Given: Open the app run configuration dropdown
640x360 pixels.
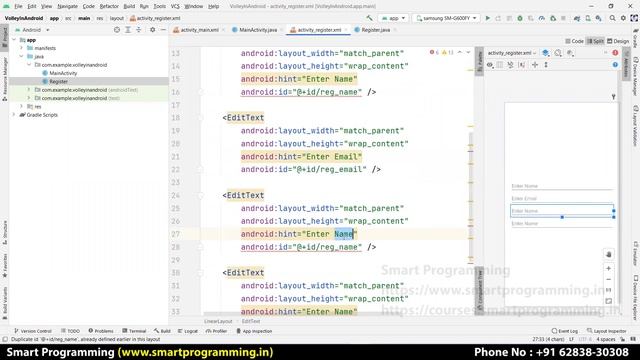Looking at the screenshot, I should click(393, 18).
